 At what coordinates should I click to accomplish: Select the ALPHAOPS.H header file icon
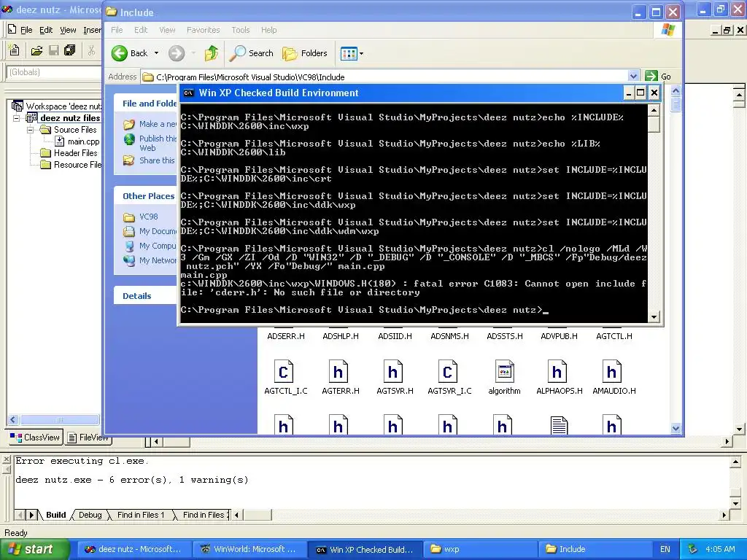557,372
